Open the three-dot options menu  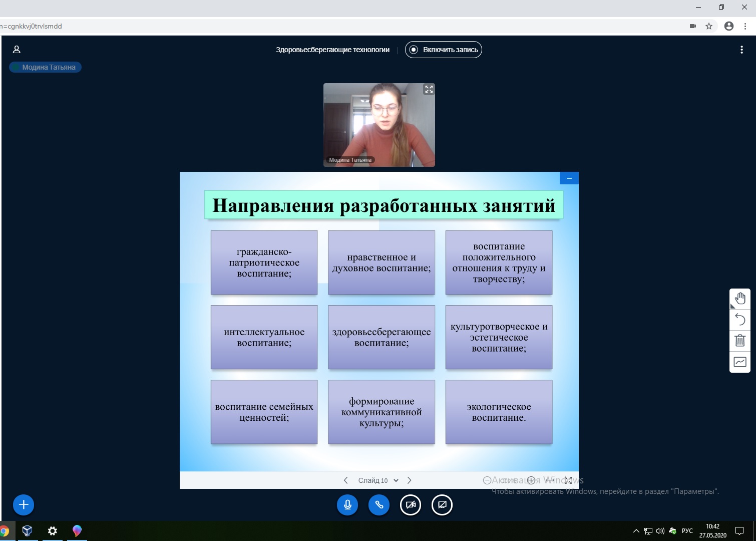click(x=741, y=50)
